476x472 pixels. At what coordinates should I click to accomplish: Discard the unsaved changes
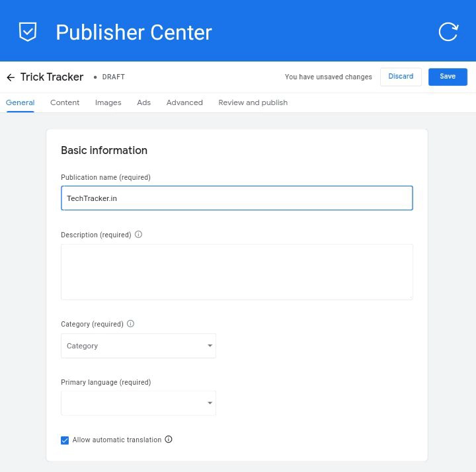[x=401, y=77]
